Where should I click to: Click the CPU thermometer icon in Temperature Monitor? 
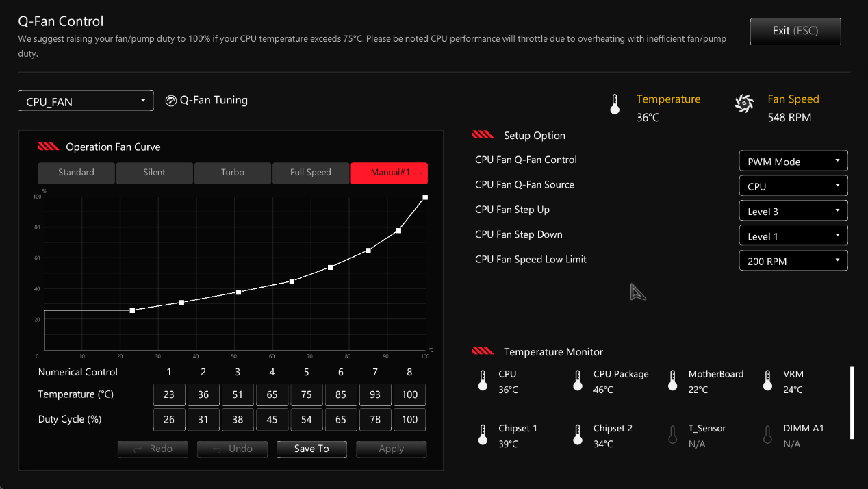click(483, 381)
